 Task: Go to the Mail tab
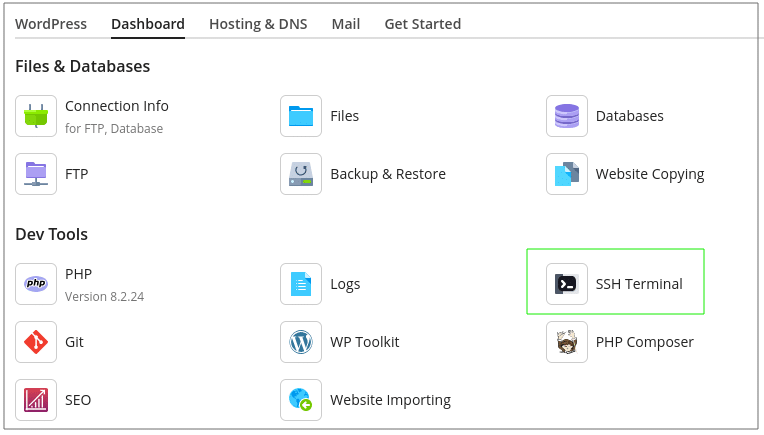coord(346,24)
